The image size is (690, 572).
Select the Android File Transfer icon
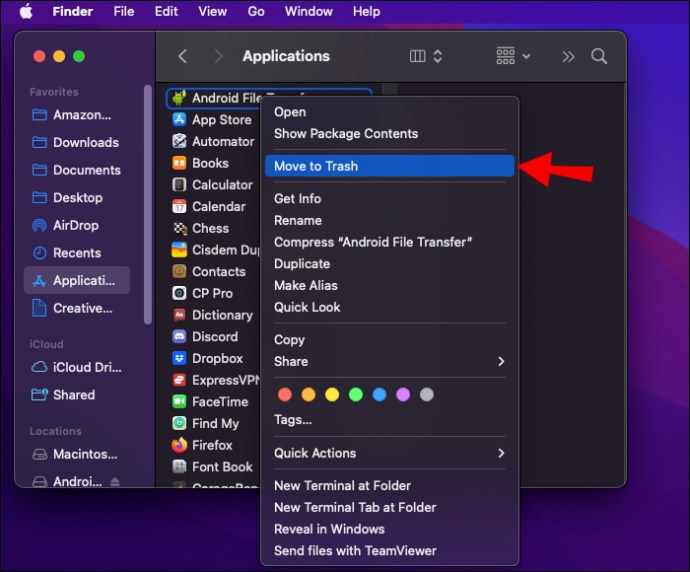pyautogui.click(x=179, y=98)
